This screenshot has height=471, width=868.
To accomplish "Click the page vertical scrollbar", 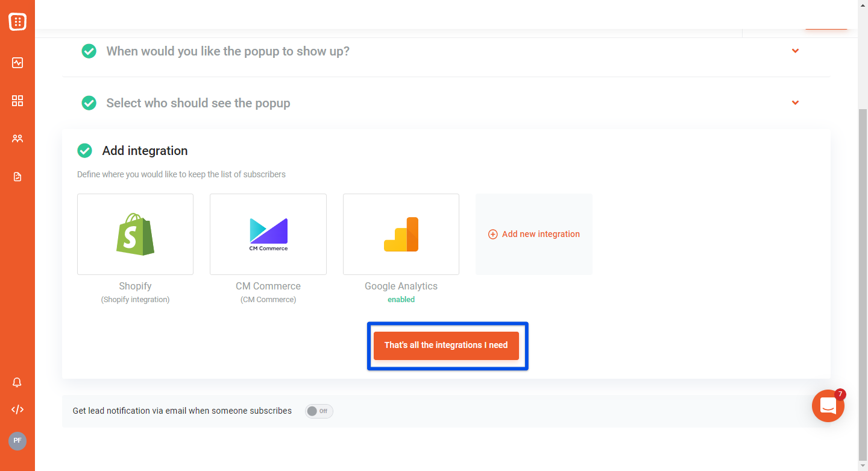I will [863, 283].
